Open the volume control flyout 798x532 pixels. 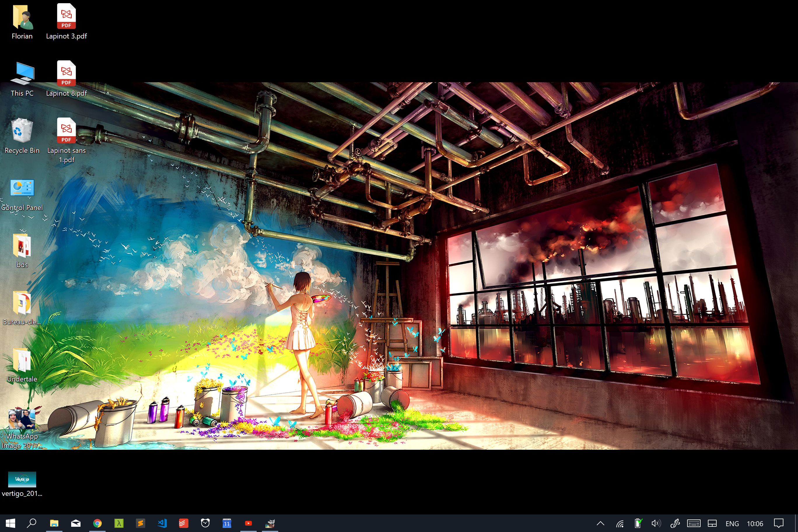pyautogui.click(x=656, y=523)
